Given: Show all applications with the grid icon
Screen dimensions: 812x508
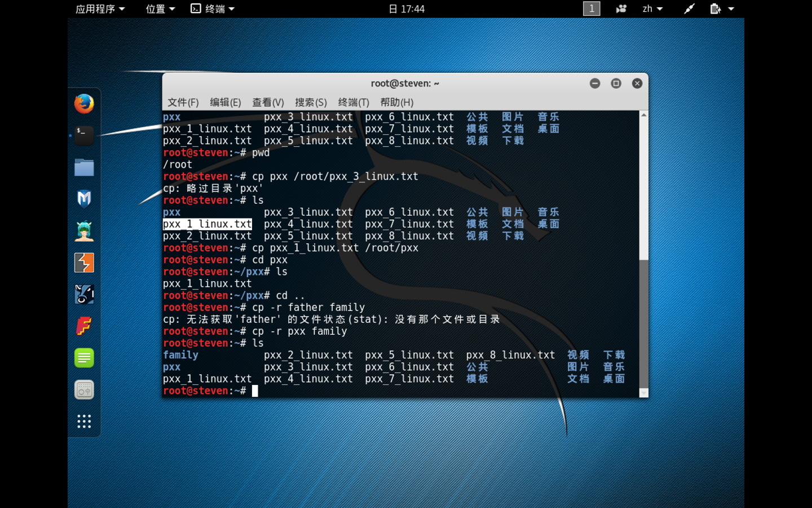Looking at the screenshot, I should [x=84, y=421].
